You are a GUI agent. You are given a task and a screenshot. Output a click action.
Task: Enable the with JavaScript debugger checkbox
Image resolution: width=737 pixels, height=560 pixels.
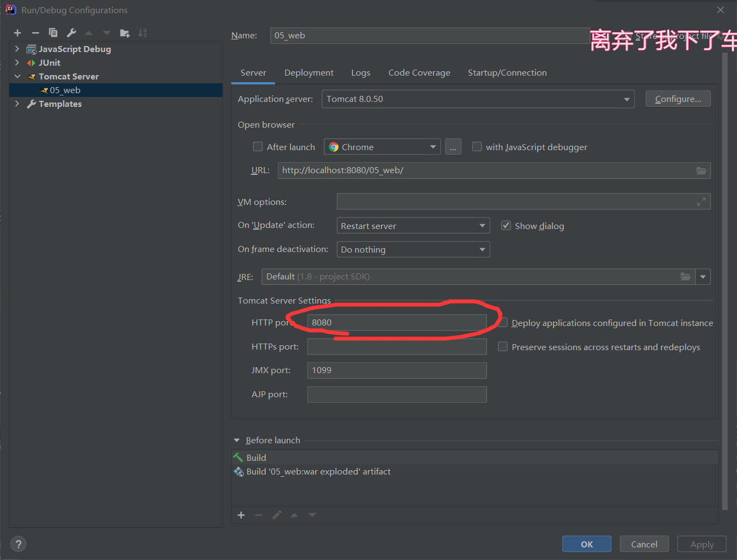[477, 147]
